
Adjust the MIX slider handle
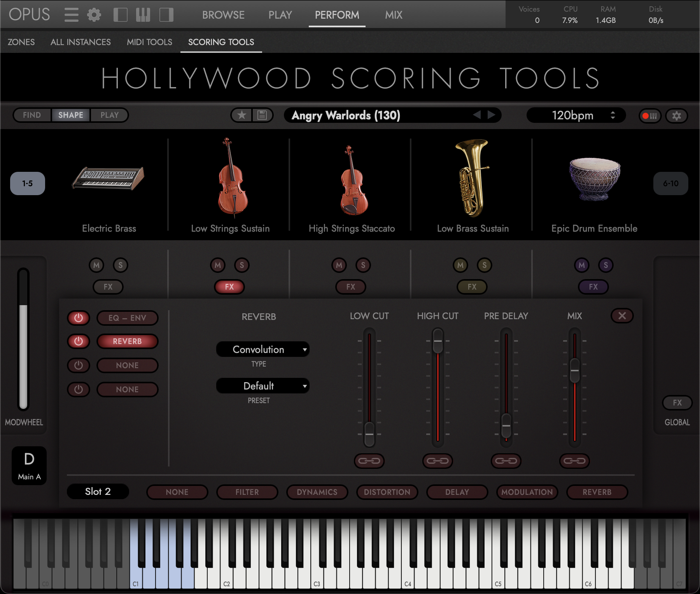click(x=575, y=370)
